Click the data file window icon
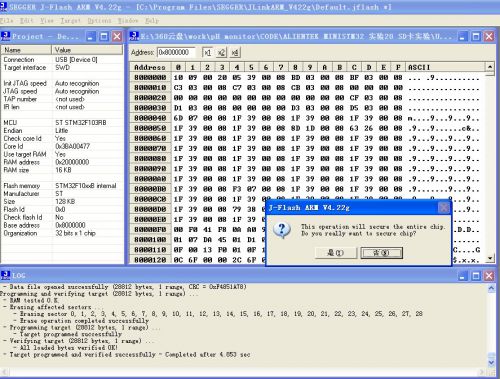500x379 pixels. [x=134, y=36]
